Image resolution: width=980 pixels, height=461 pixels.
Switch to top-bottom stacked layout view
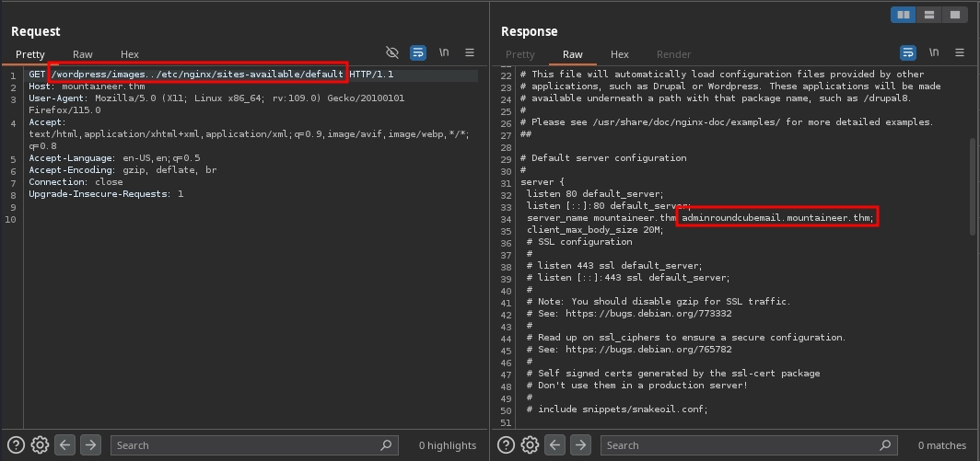coord(929,15)
